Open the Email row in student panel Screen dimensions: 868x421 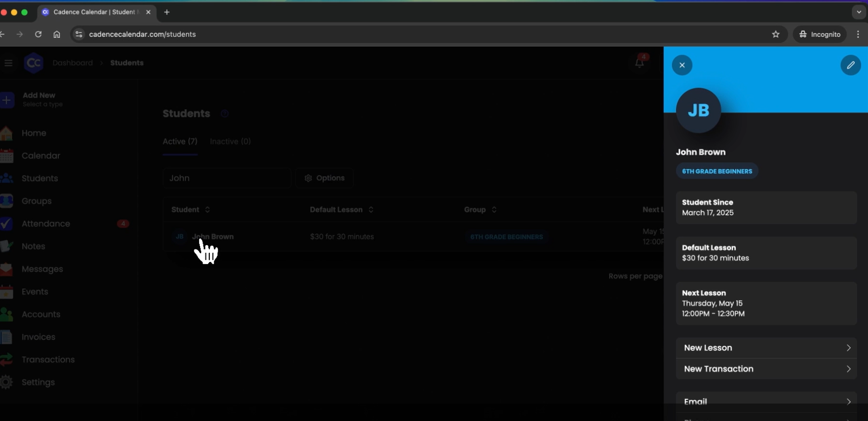point(766,401)
